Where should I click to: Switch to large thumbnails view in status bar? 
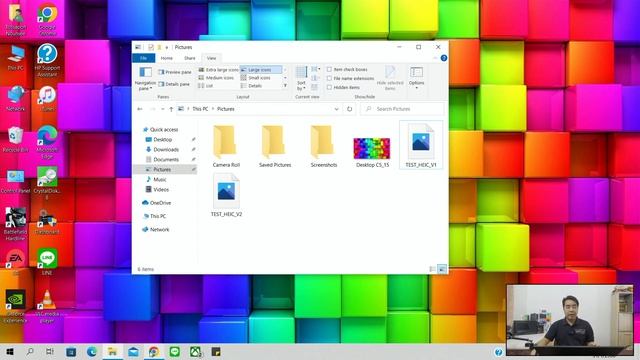442,269
